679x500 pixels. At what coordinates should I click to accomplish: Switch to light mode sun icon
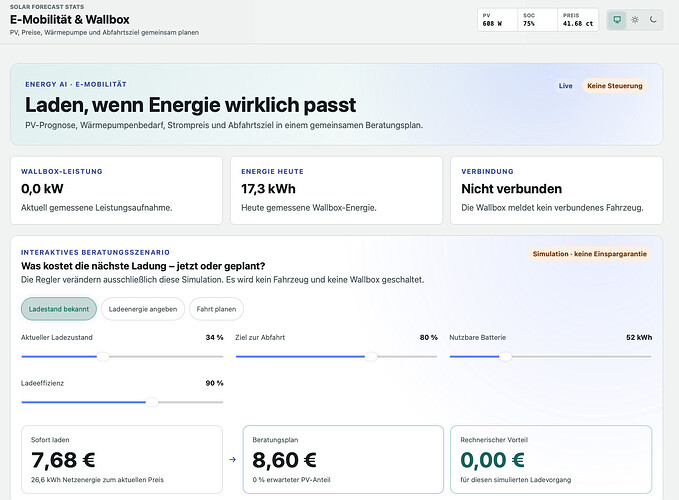click(635, 19)
